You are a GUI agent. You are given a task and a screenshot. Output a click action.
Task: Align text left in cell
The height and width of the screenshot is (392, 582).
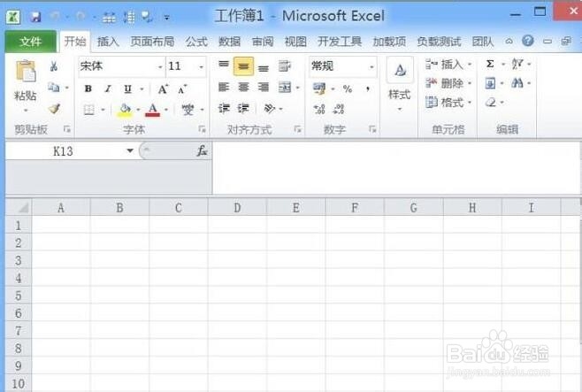(x=224, y=88)
